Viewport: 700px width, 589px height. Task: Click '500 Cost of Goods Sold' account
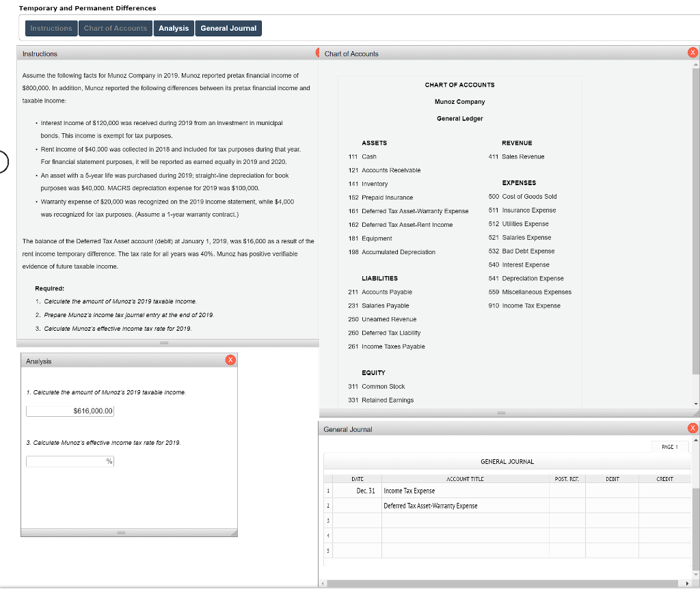[523, 197]
